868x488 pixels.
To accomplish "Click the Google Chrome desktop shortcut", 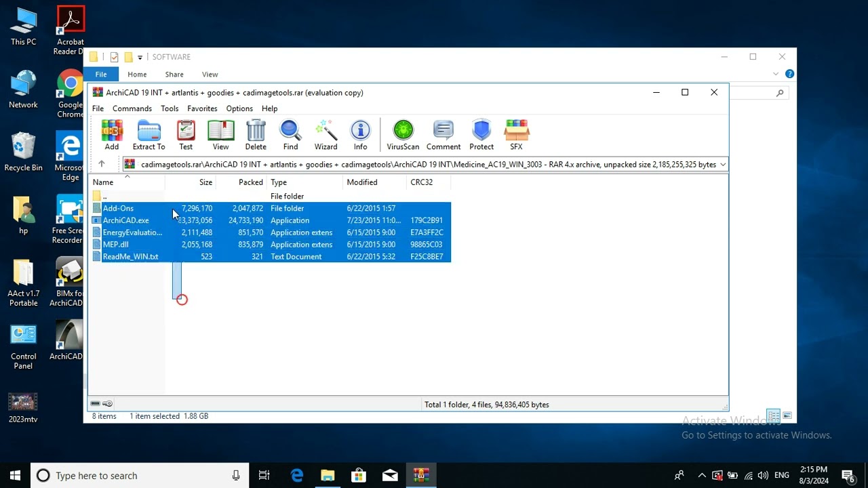I will point(70,94).
